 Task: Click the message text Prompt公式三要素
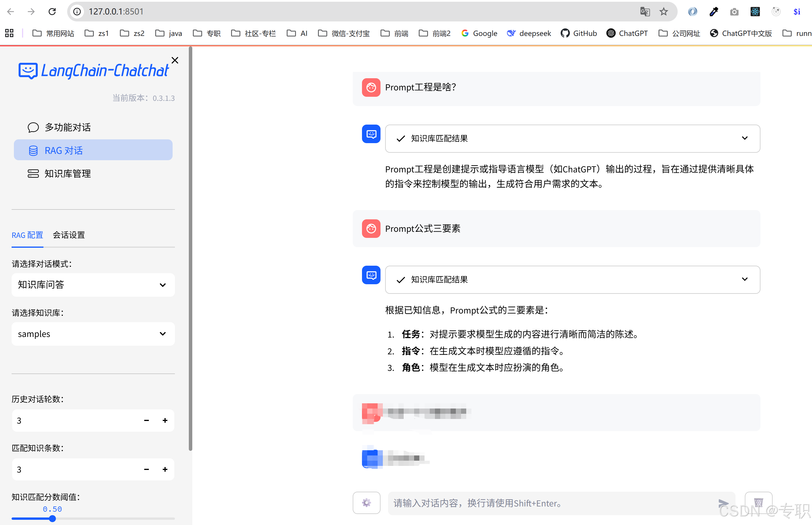click(423, 228)
